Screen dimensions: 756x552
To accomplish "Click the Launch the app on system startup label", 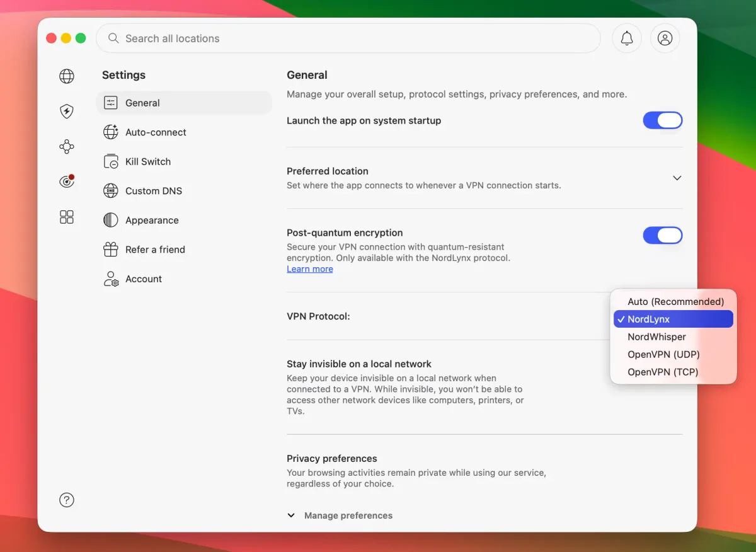I will point(364,121).
